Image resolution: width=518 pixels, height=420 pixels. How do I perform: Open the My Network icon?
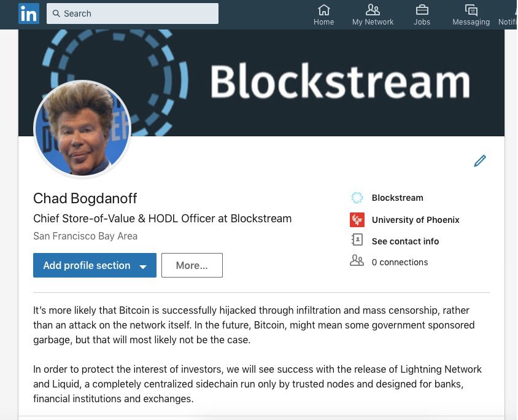373,10
